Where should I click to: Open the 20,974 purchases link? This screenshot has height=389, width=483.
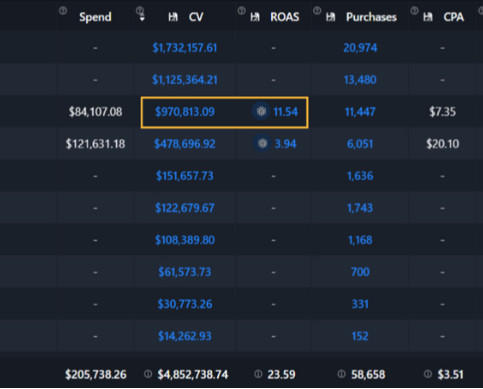360,48
